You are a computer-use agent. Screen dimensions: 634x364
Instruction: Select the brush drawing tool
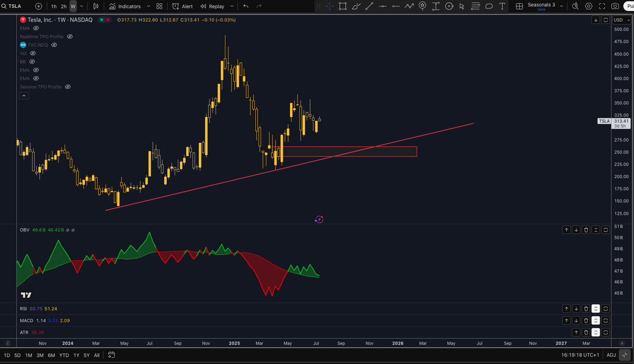[356, 6]
